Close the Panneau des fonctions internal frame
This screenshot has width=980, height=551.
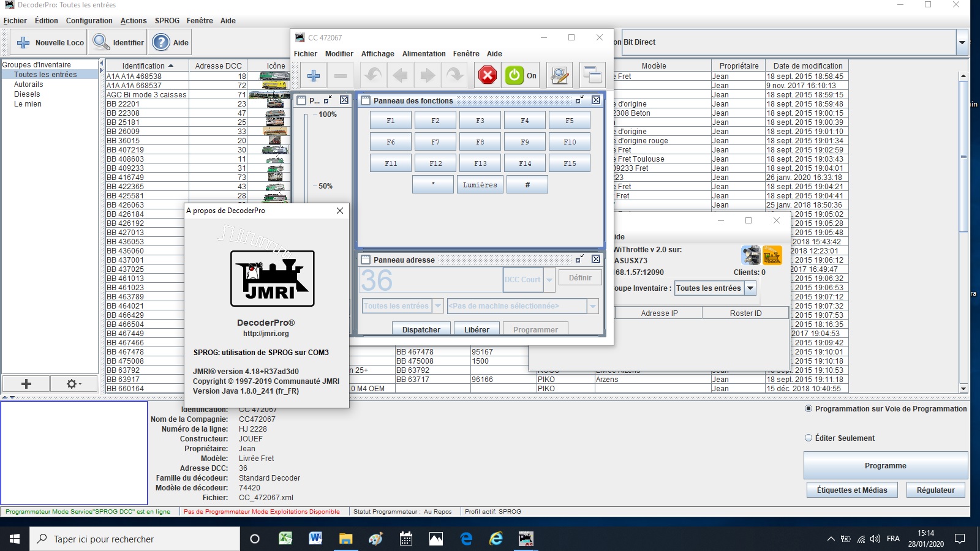[x=595, y=100]
